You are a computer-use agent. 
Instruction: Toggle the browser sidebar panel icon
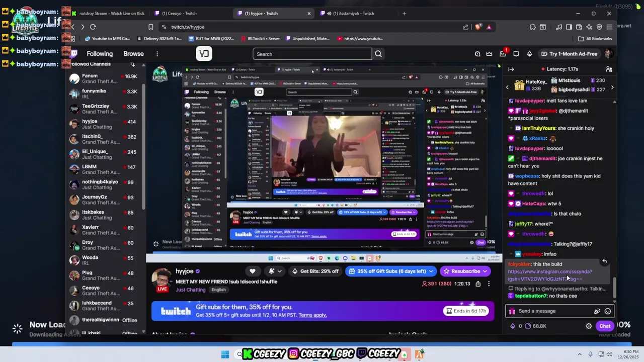point(569,27)
